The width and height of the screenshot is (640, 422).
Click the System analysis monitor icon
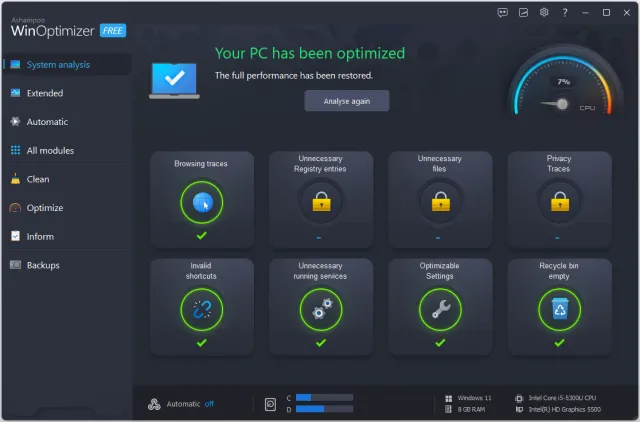point(16,64)
